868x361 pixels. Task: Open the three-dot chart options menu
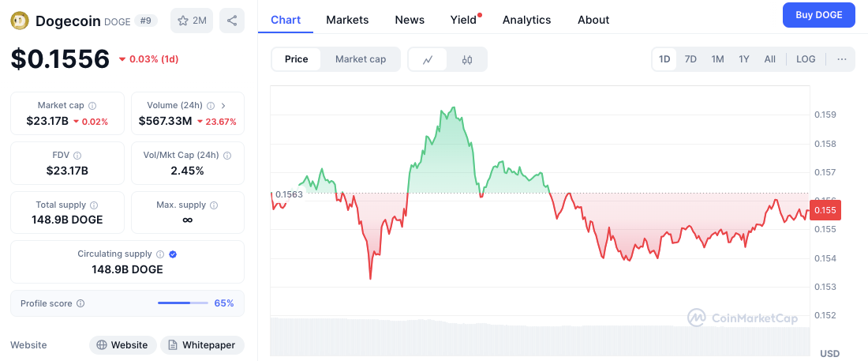point(842,59)
